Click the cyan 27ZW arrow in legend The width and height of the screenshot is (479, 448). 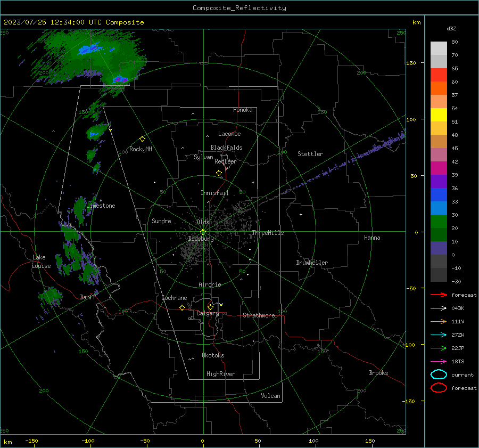[439, 335]
